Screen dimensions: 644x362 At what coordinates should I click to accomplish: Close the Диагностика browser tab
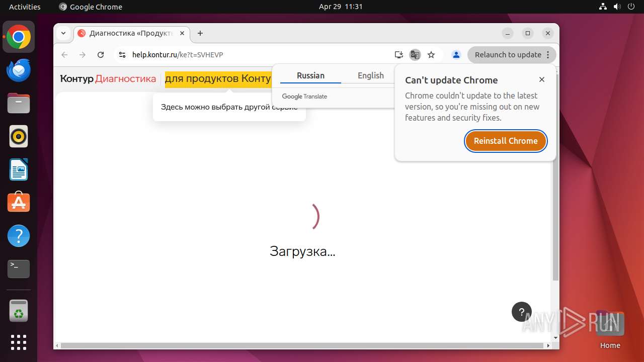click(x=182, y=33)
